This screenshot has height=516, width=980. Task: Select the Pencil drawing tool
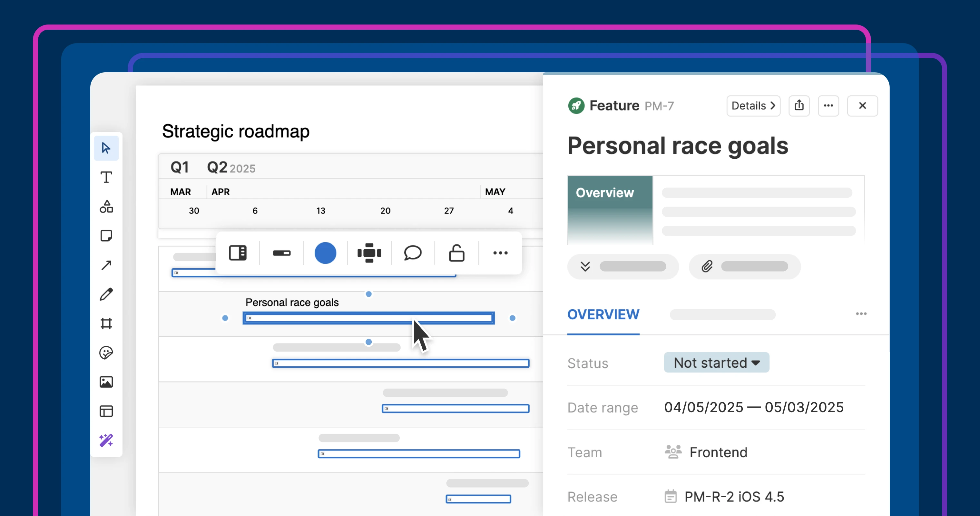(x=106, y=294)
